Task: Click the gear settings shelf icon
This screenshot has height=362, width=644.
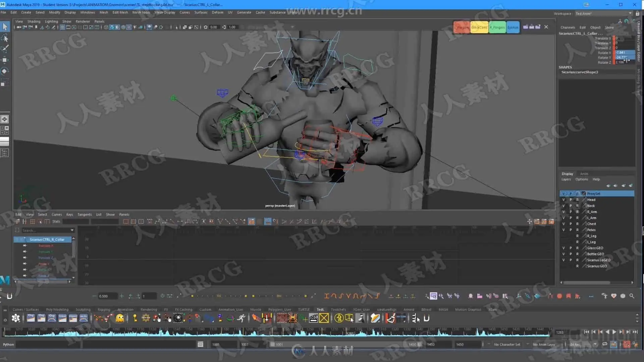Action: click(15, 318)
